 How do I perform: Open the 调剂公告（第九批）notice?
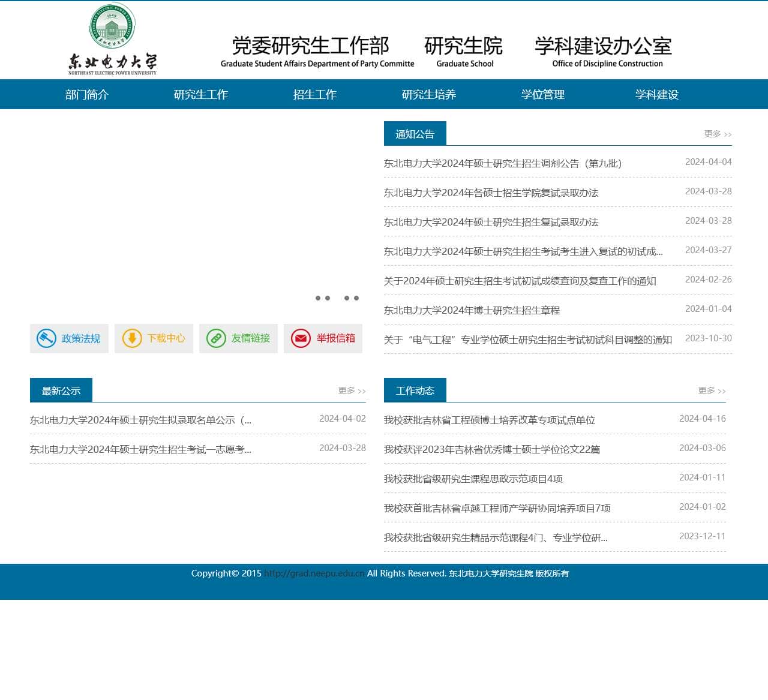503,163
